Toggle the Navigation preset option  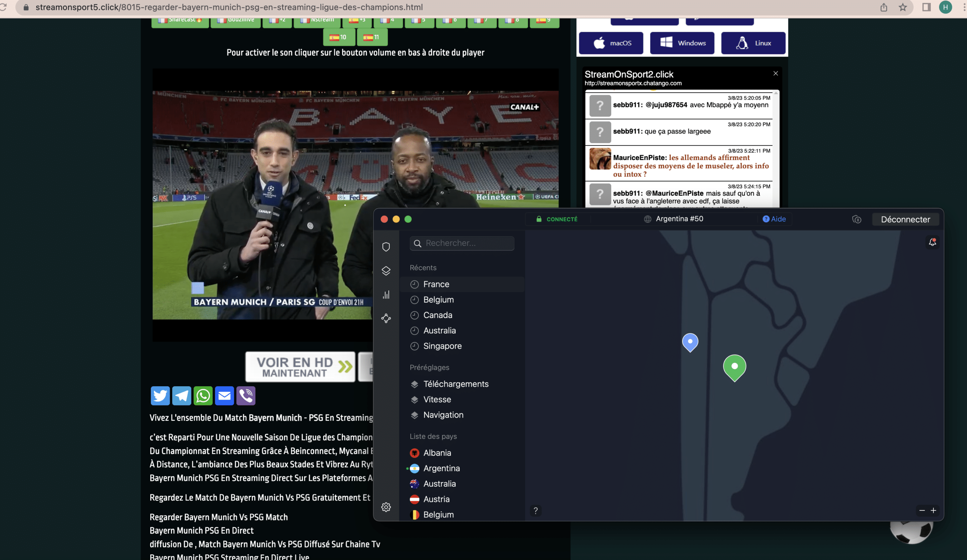click(x=443, y=415)
